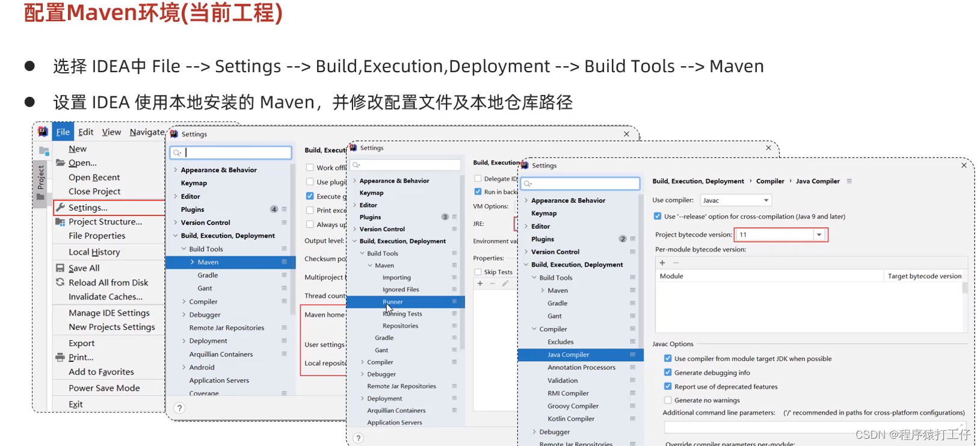Click the Plugins badge showing 3 in Runner settings window
Image resolution: width=980 pixels, height=446 pixels.
click(445, 217)
